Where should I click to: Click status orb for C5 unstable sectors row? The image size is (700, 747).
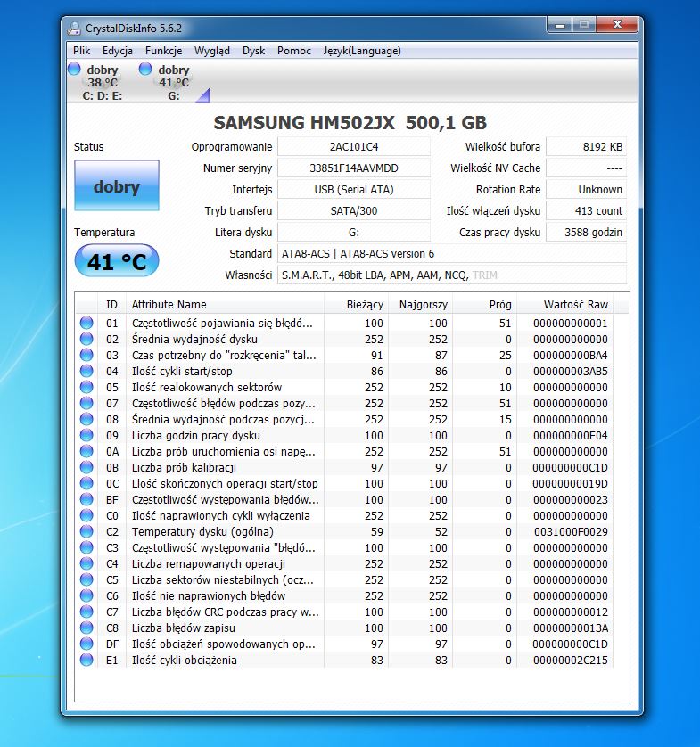86,579
